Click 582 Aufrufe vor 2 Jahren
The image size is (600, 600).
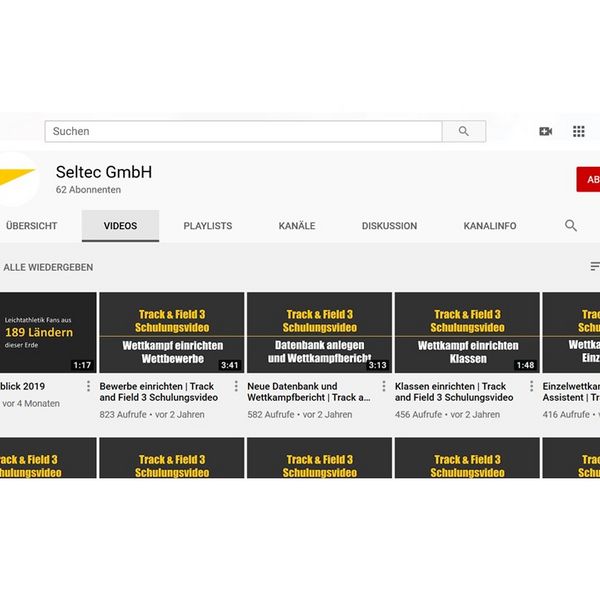(x=300, y=414)
